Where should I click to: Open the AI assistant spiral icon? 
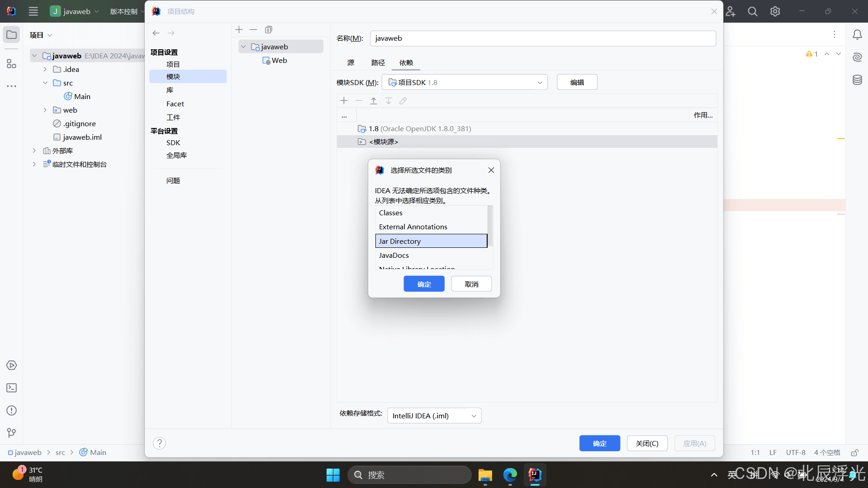[857, 57]
